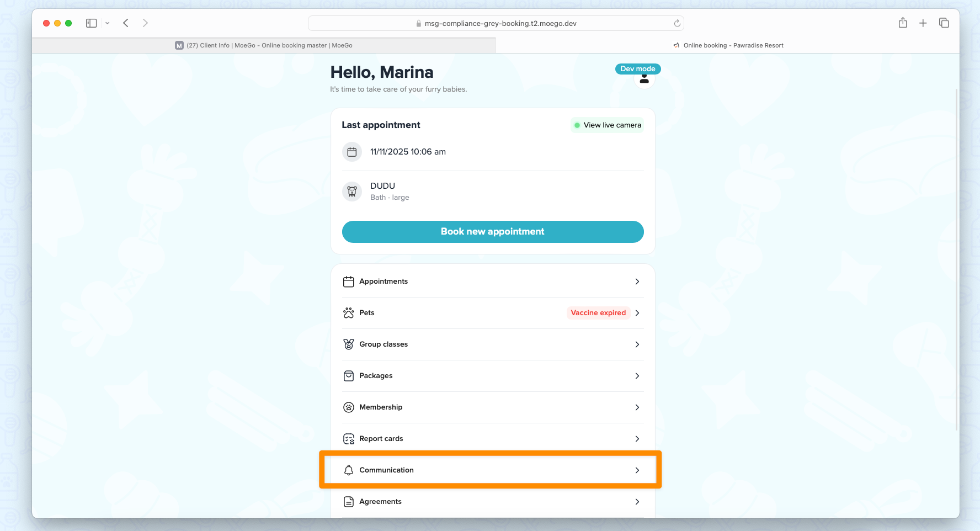Click the Packages bag icon
The width and height of the screenshot is (980, 531).
click(x=349, y=376)
